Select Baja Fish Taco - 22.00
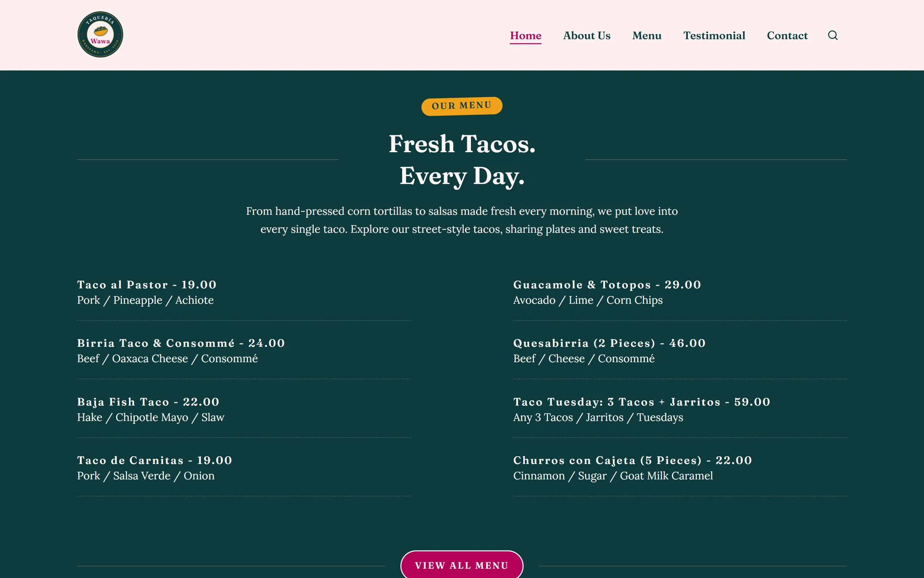This screenshot has width=924, height=578. pos(148,402)
